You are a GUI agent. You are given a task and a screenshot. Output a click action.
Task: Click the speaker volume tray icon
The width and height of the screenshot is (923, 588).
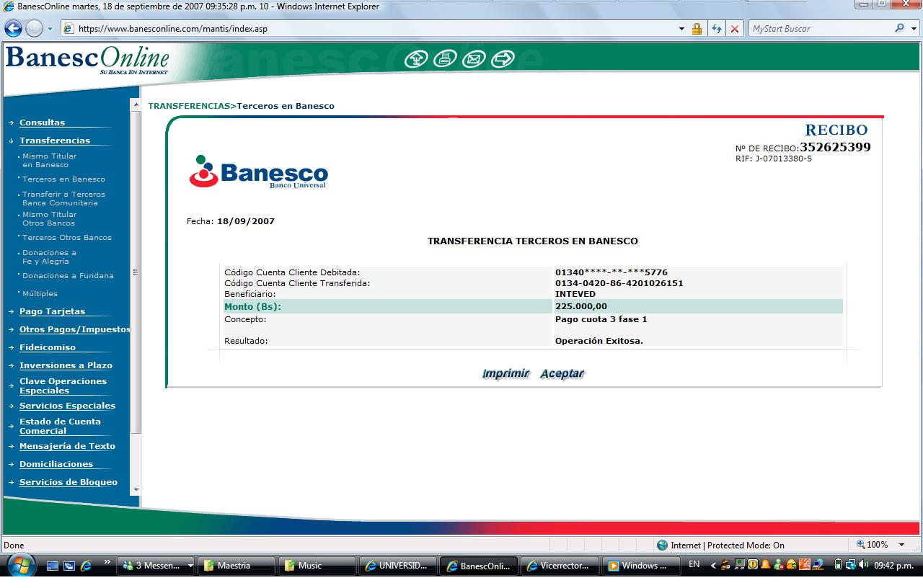[863, 565]
